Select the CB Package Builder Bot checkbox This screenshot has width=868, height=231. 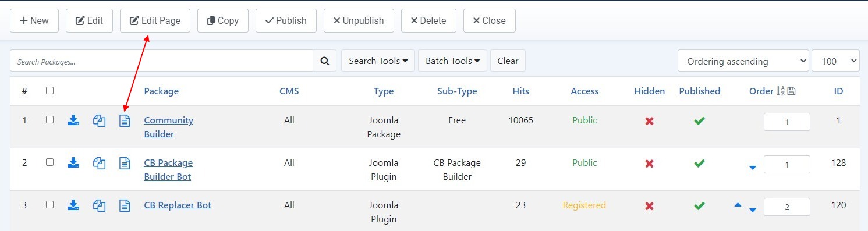(49, 162)
